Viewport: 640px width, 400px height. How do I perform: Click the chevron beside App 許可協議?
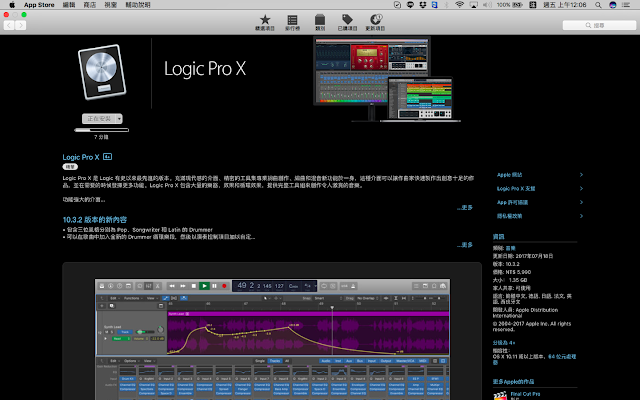(x=581, y=202)
